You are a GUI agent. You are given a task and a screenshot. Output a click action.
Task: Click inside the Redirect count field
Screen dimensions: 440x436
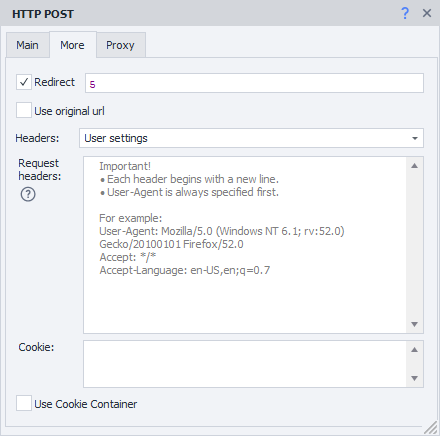click(x=254, y=83)
